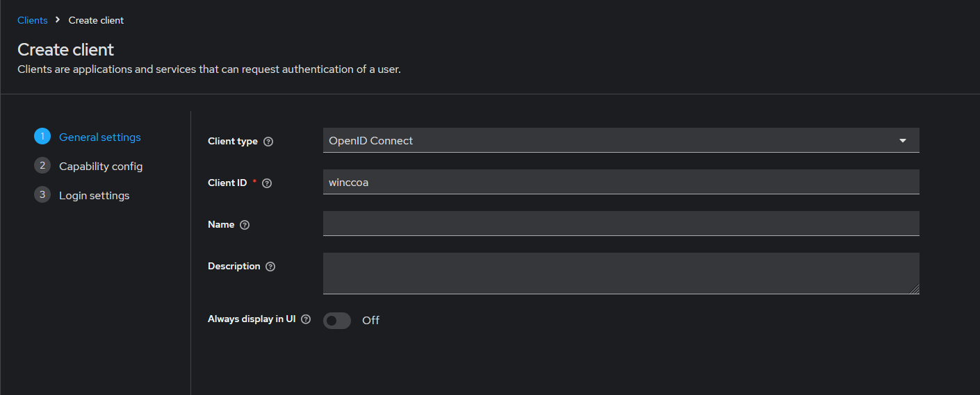Click step 1 circle icon in wizard

point(42,137)
